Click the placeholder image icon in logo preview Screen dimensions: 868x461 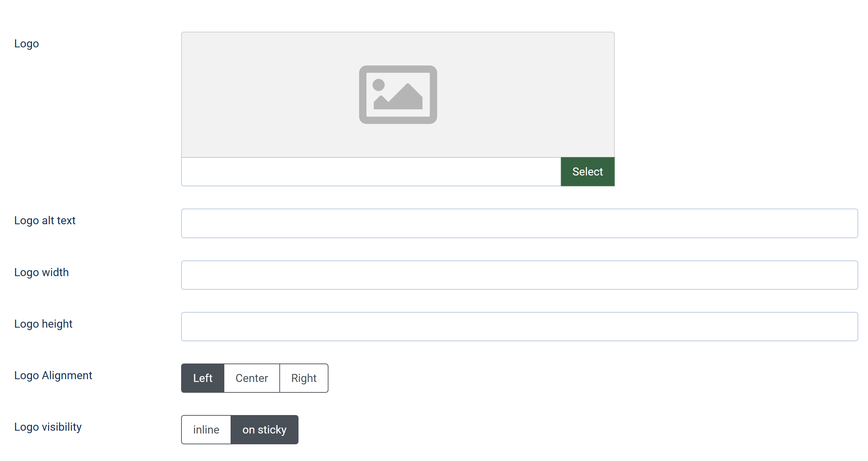(398, 95)
